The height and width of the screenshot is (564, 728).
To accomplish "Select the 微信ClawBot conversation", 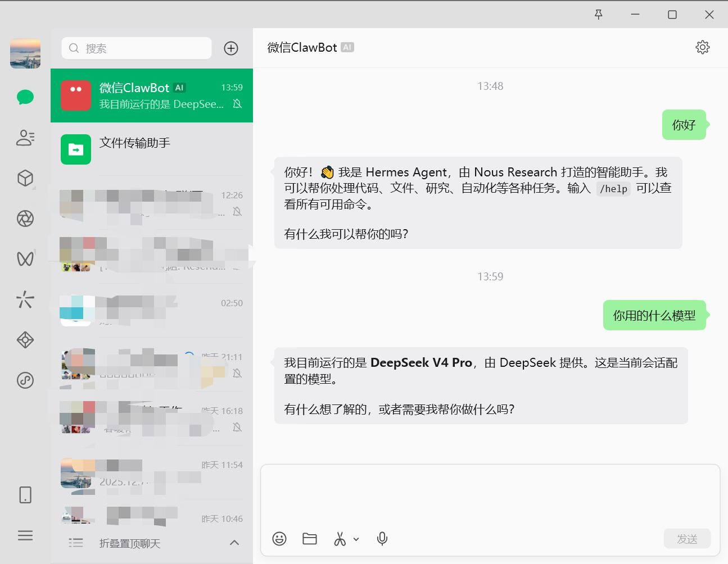I will coord(152,95).
